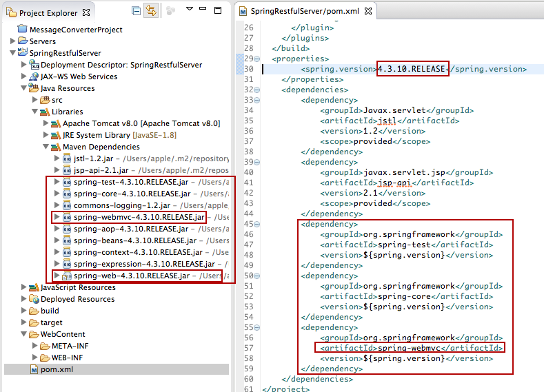Image resolution: width=544 pixels, height=392 pixels.
Task: Click spring-core-4.3.10.RELEASE.jar jar icon
Action: [x=67, y=194]
